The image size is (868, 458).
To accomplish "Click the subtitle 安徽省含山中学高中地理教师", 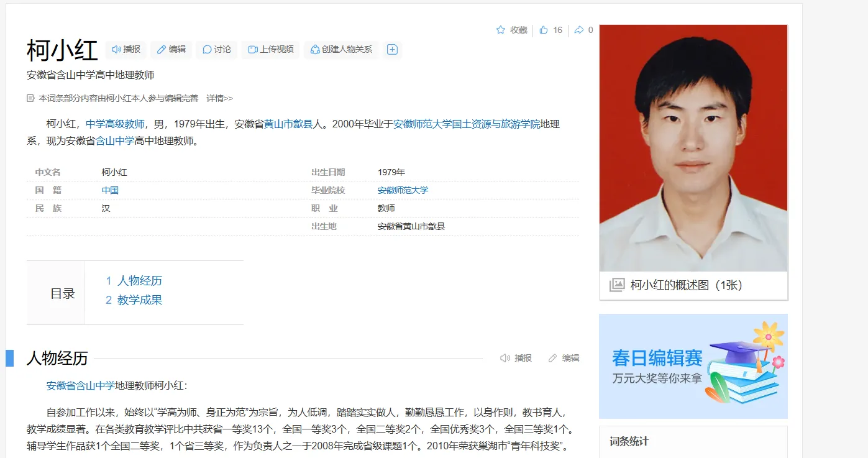I will coord(91,75).
